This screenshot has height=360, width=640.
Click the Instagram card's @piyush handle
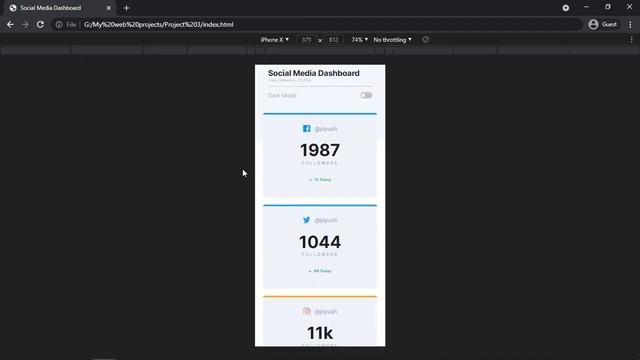326,312
